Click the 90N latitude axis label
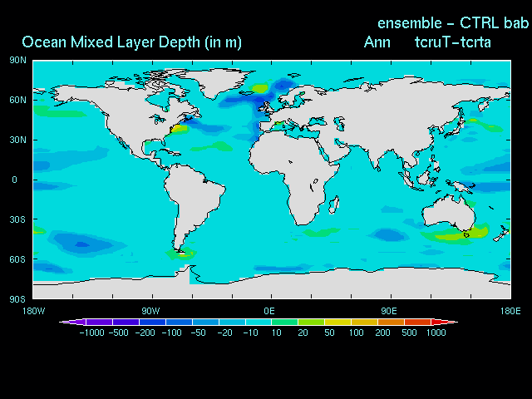Image resolution: width=532 pixels, height=399 pixels. pyautogui.click(x=17, y=60)
